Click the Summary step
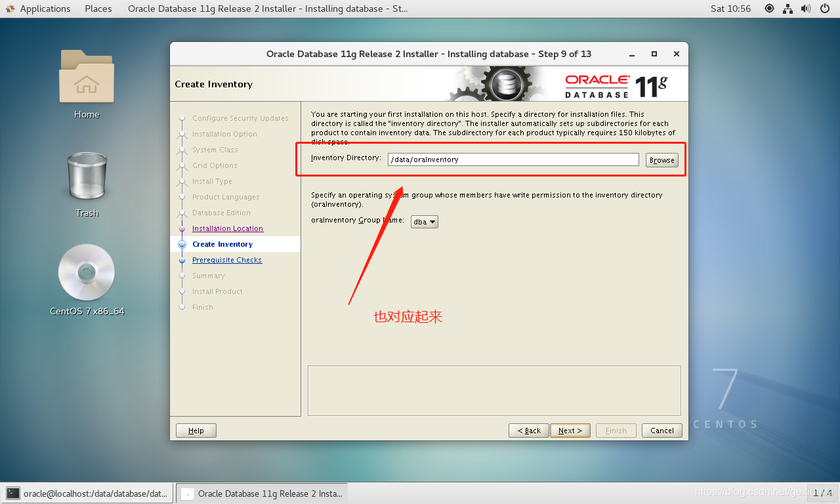Screen dimensions: 840x504 tap(209, 276)
